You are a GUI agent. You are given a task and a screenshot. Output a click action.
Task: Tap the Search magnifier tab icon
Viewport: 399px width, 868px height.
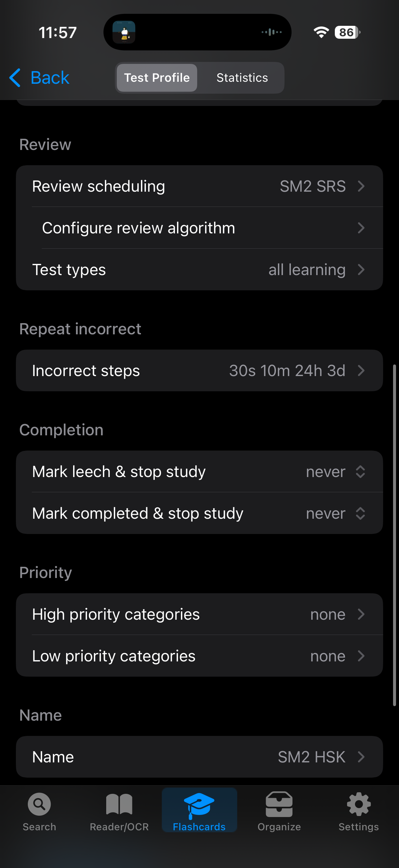coord(39,804)
